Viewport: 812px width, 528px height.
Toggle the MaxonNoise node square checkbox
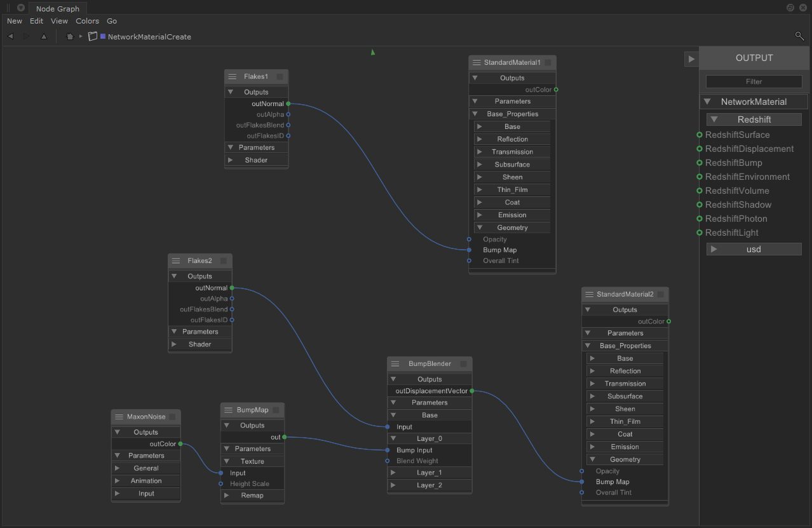point(172,417)
